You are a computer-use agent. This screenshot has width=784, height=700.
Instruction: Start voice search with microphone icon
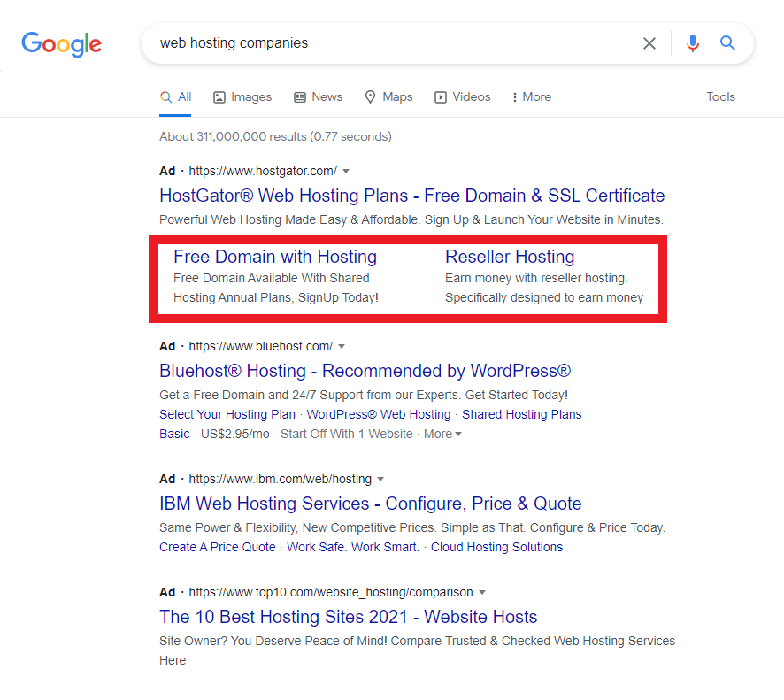pyautogui.click(x=692, y=43)
